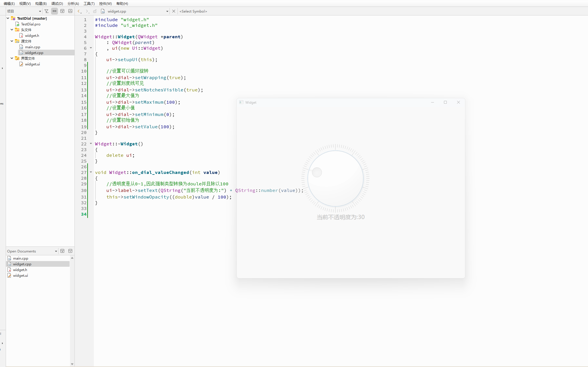Collapse the 源文件 folder
The height and width of the screenshot is (367, 588).
coord(12,41)
